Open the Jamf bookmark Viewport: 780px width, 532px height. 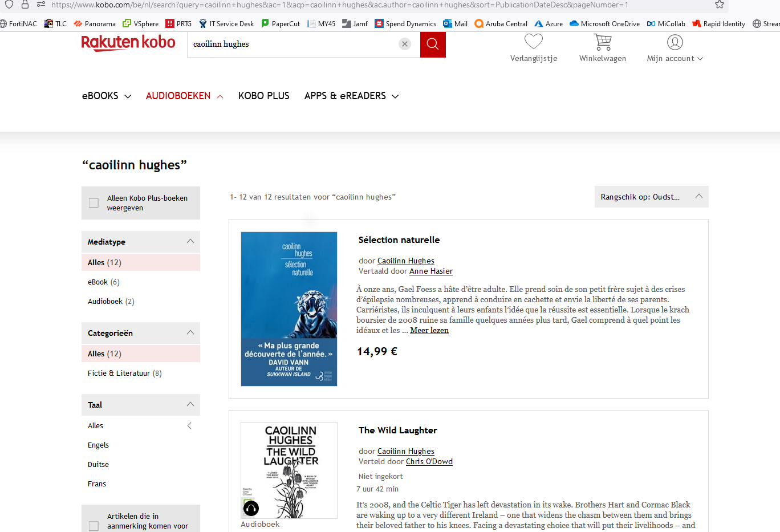[355, 23]
